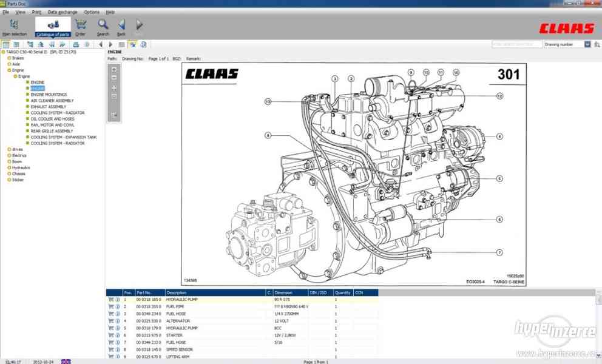This screenshot has height=364, width=602.
Task: Click the icon right of Drawing number dropdown
Action: [x=597, y=44]
